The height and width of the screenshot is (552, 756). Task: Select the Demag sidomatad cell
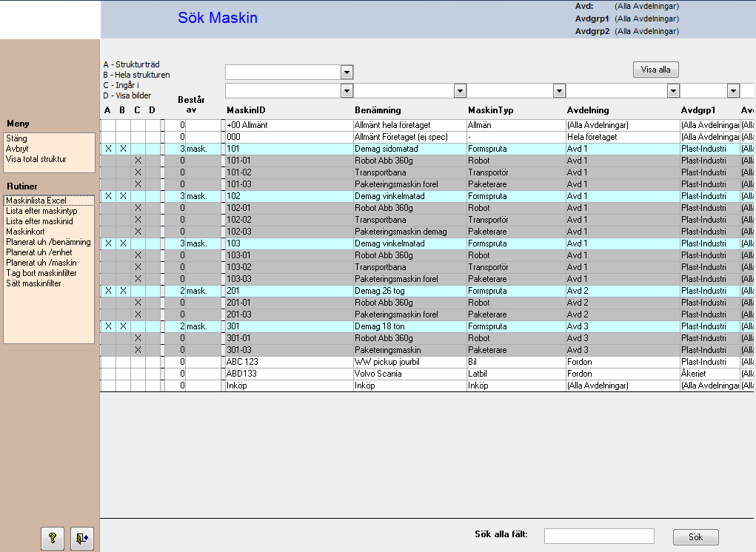[409, 149]
